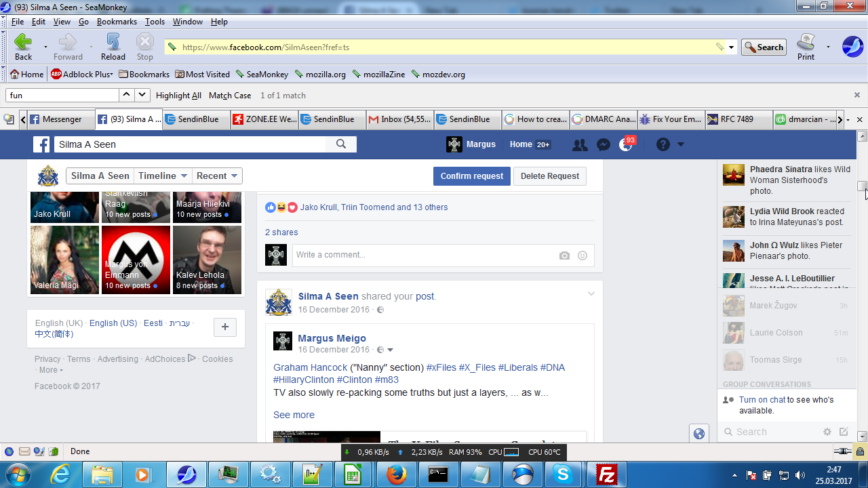
Task: Open FileZilla from the taskbar
Action: coord(606,474)
